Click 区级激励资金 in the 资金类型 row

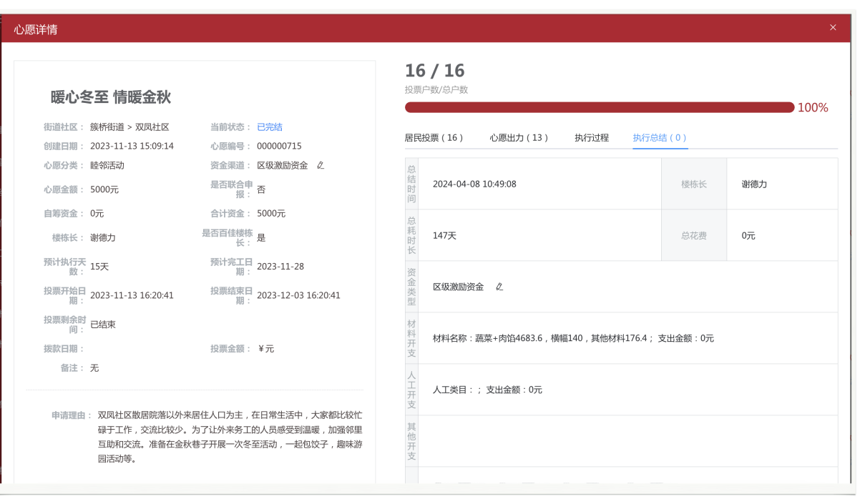pos(458,287)
